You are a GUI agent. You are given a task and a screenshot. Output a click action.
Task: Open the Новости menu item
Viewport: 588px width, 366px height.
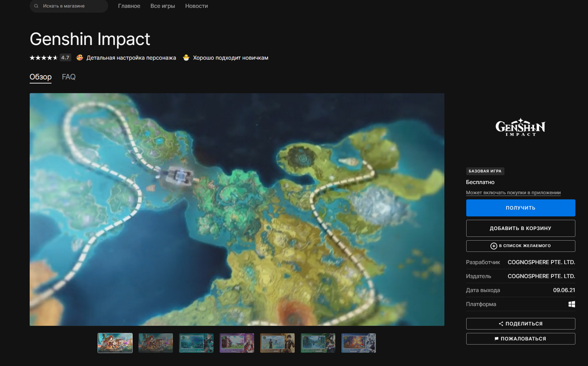coord(196,6)
